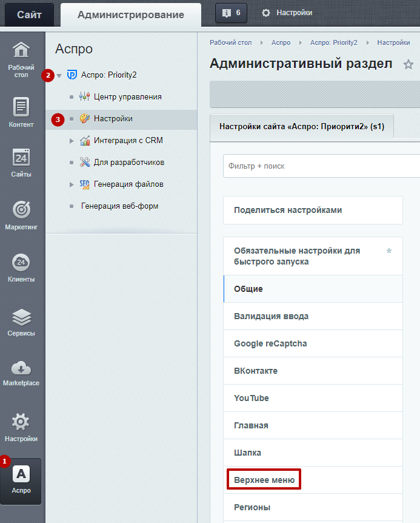Click Настройки palette icon in tree
Image resolution: width=420 pixels, height=523 pixels.
coord(85,118)
